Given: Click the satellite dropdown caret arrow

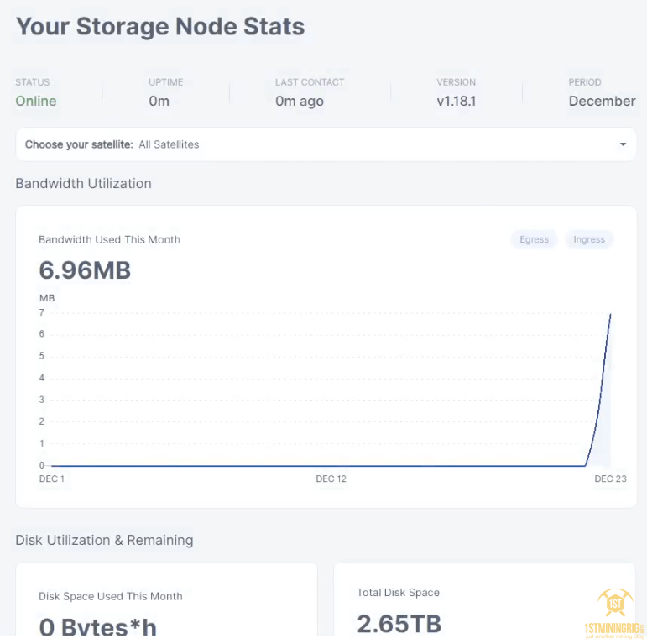Looking at the screenshot, I should 623,144.
